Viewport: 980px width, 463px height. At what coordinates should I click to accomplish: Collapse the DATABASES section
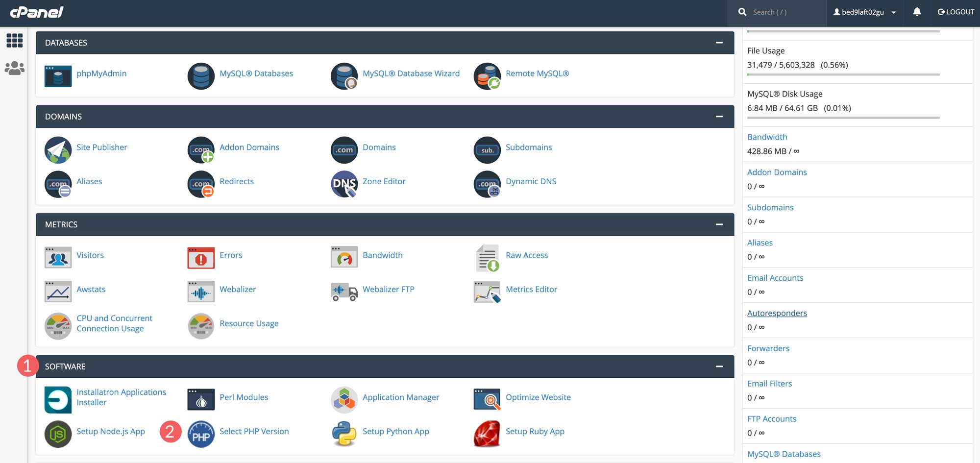point(719,43)
